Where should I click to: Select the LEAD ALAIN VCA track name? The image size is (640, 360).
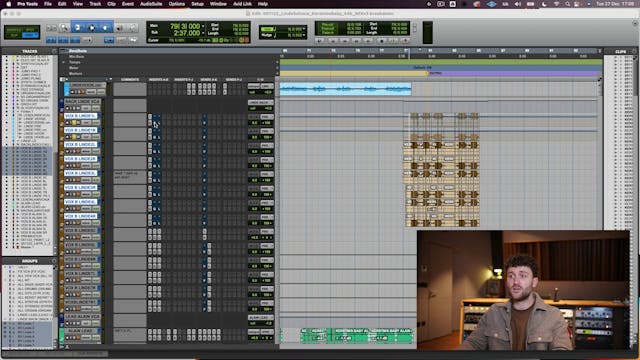pyautogui.click(x=81, y=317)
